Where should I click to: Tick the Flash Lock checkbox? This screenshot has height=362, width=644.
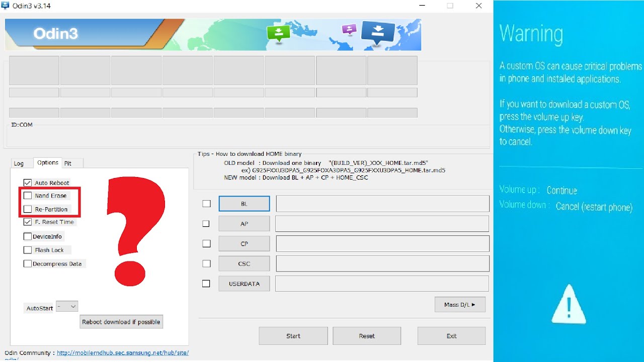coord(28,250)
